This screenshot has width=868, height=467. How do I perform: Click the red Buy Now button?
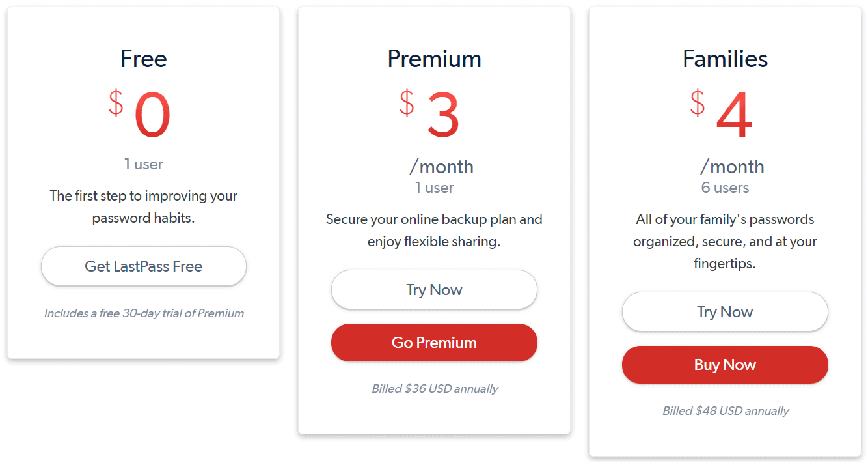click(x=725, y=365)
